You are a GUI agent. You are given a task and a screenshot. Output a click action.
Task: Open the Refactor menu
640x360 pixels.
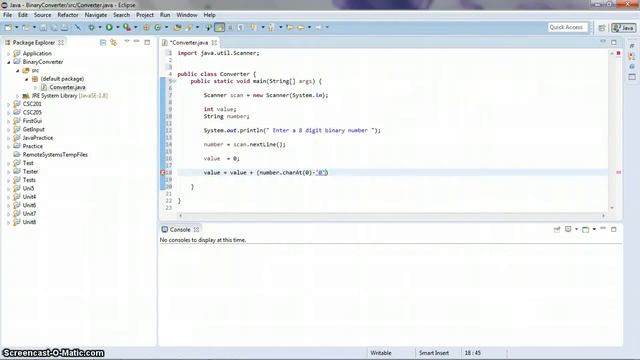[x=68, y=15]
